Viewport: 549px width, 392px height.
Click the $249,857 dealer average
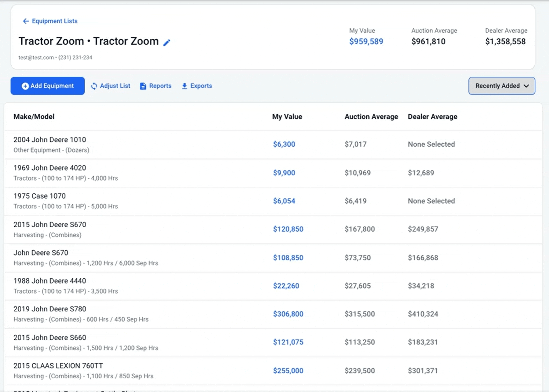tap(423, 229)
